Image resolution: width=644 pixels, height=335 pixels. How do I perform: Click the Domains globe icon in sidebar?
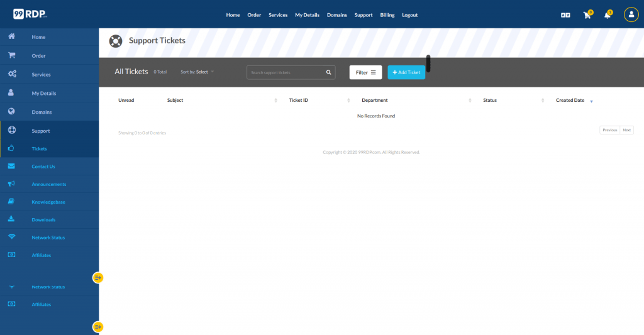11,112
